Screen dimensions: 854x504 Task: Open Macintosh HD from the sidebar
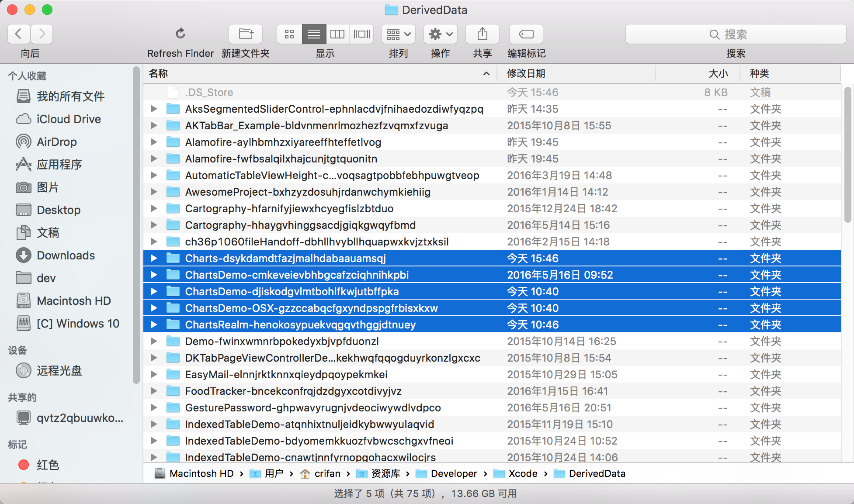coord(73,301)
